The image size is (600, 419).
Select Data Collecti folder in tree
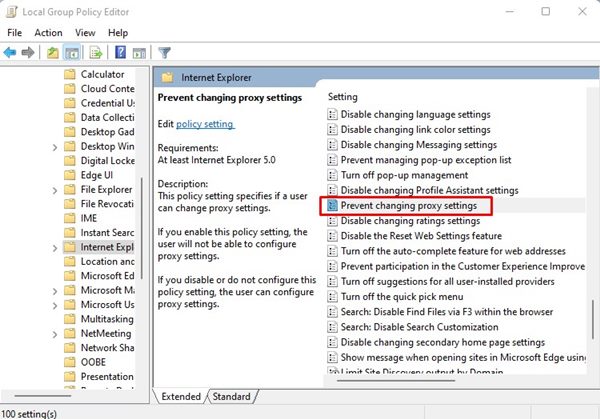pos(99,117)
